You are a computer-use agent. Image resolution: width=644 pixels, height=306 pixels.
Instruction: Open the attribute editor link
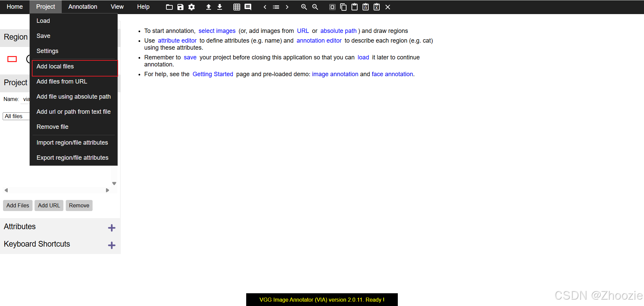pyautogui.click(x=177, y=41)
